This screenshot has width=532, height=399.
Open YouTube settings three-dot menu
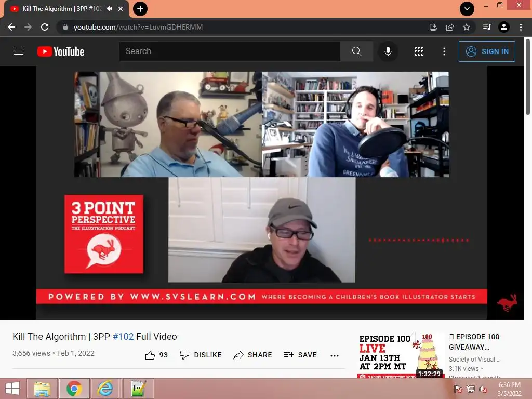[444, 51]
